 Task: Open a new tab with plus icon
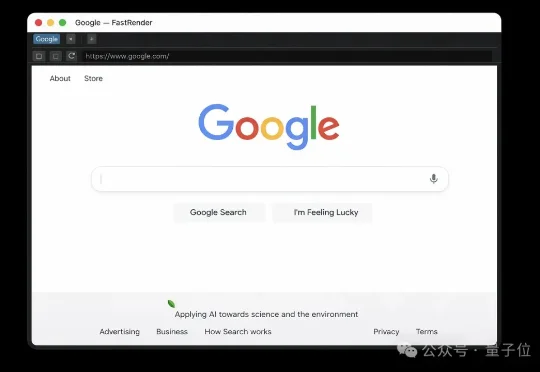click(92, 39)
